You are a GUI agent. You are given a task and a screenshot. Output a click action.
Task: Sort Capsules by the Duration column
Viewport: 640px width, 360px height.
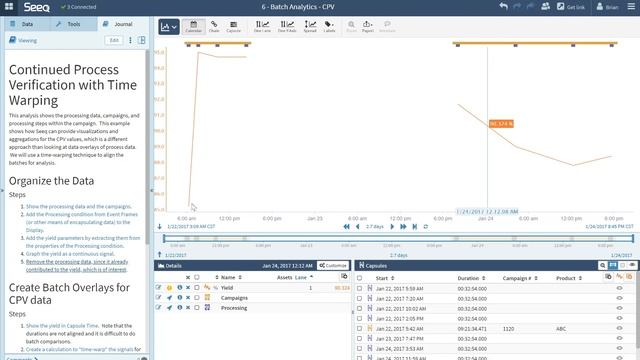coord(471,278)
